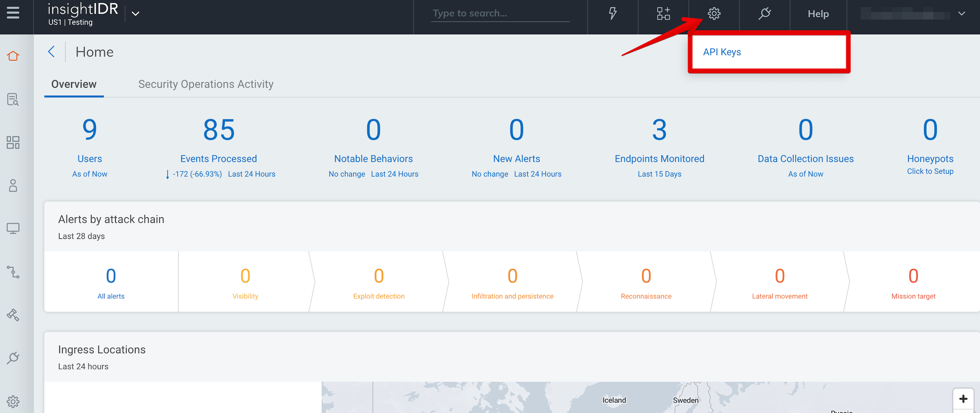Click the Home icon in sidebar
Viewport: 980px width, 413px height.
point(13,56)
